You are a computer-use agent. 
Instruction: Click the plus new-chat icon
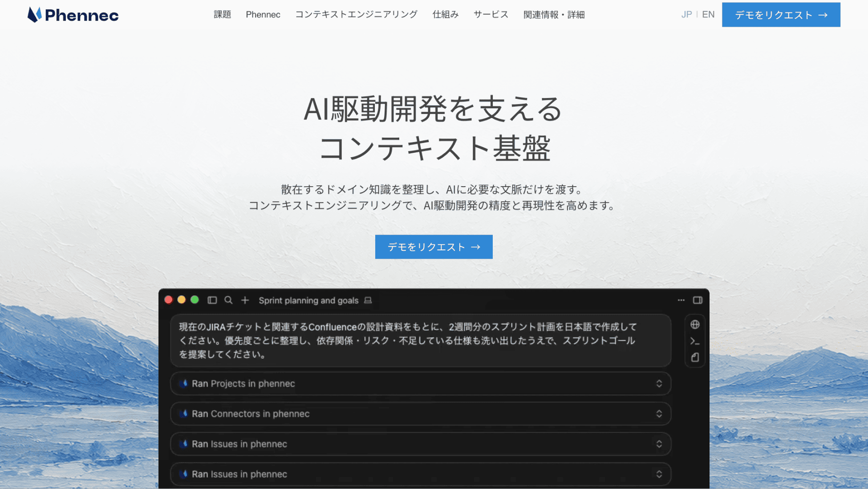pyautogui.click(x=245, y=300)
